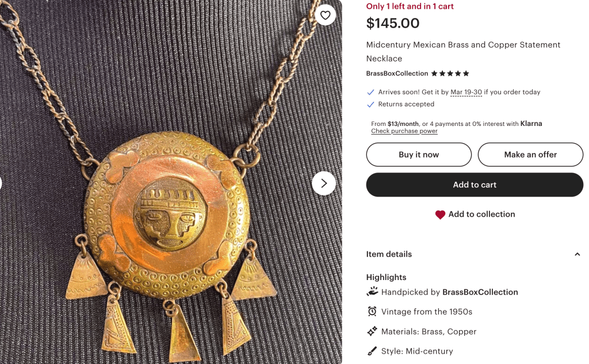589x364 pixels.
Task: Check purchase power with Klarna
Action: [404, 131]
